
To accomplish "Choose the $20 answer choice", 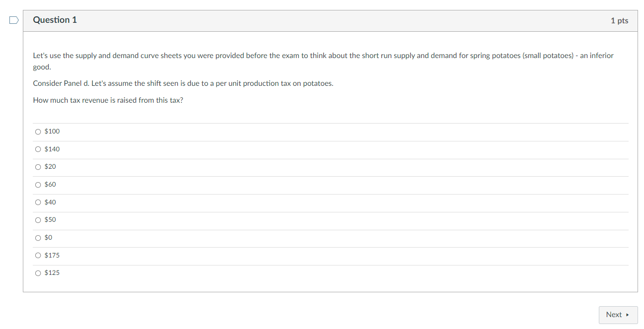I will [38, 167].
